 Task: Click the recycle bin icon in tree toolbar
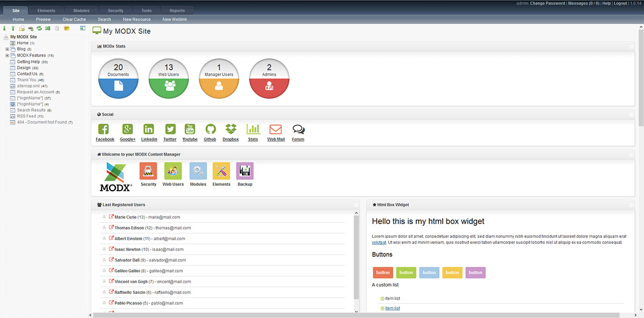pos(57,28)
